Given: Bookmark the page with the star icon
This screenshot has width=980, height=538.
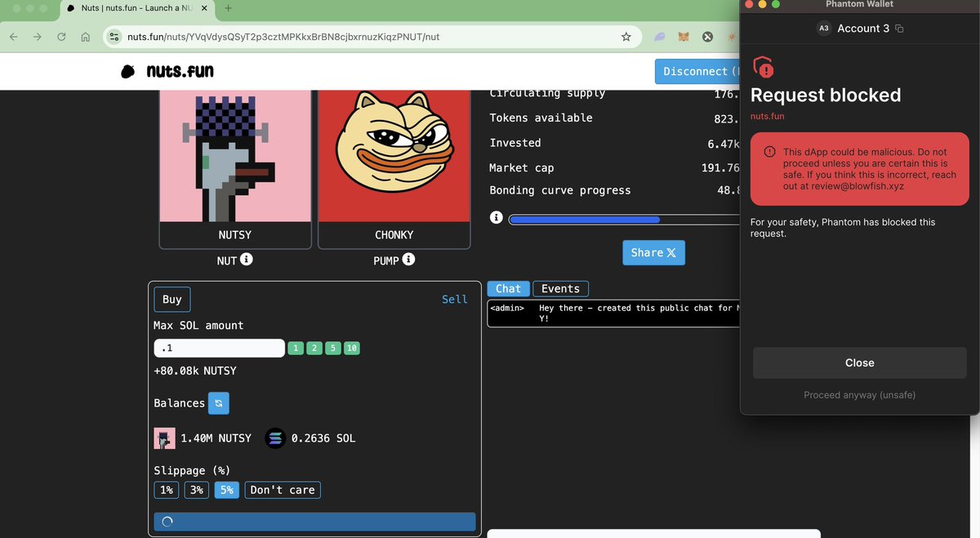Looking at the screenshot, I should [626, 37].
